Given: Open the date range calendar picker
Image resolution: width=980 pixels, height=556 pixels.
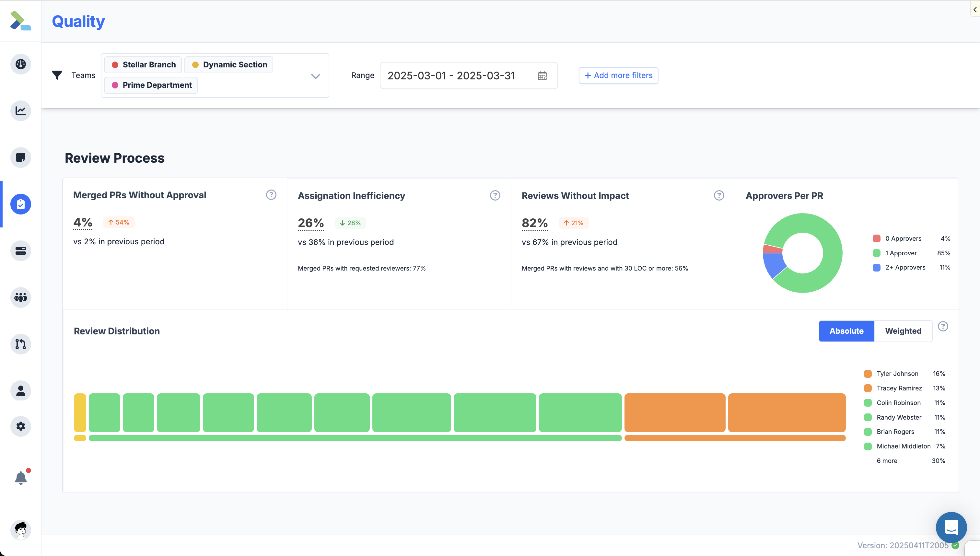Looking at the screenshot, I should 542,75.
